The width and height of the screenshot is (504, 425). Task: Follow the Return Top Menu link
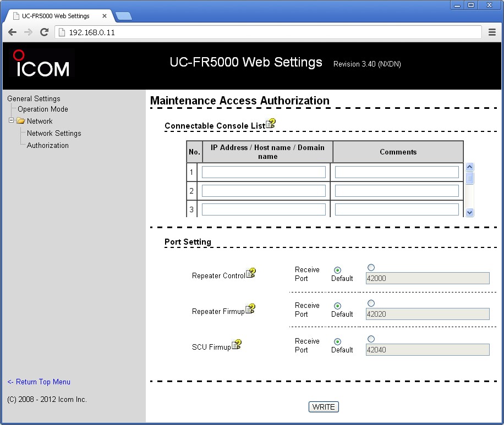tap(38, 382)
